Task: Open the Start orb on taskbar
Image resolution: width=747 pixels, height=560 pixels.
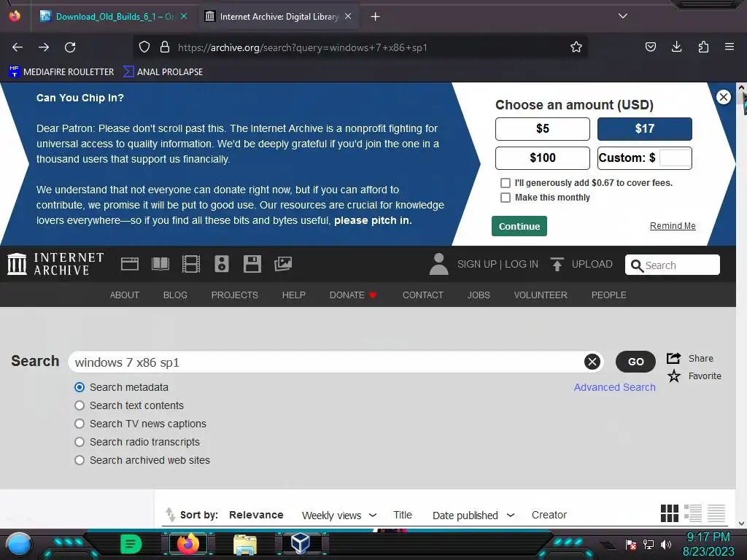Action: click(x=19, y=544)
